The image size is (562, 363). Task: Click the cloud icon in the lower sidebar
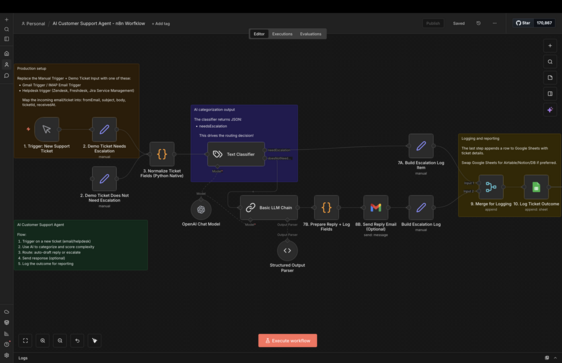[x=6, y=312]
